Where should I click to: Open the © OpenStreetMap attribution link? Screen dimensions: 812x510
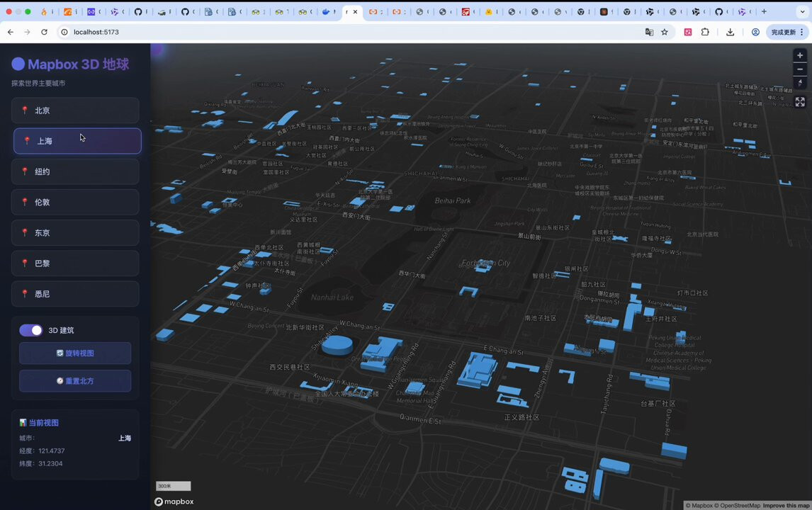738,505
